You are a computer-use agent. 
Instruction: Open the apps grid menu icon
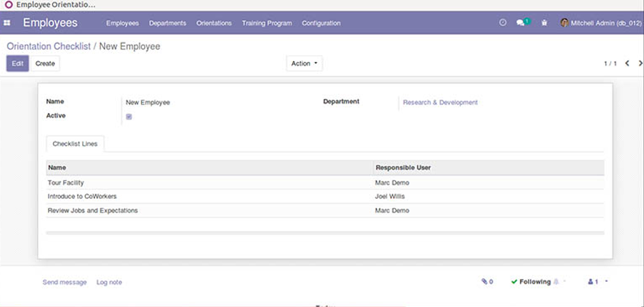tap(7, 23)
